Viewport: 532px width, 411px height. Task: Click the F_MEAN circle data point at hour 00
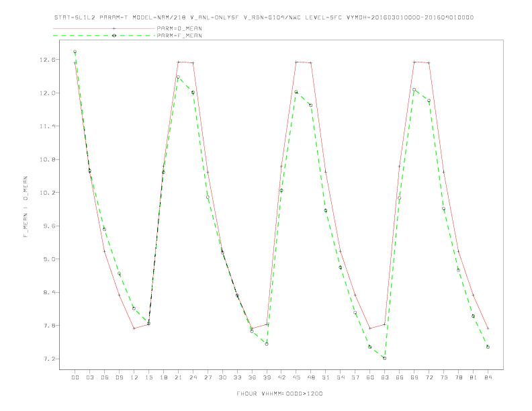(x=75, y=52)
